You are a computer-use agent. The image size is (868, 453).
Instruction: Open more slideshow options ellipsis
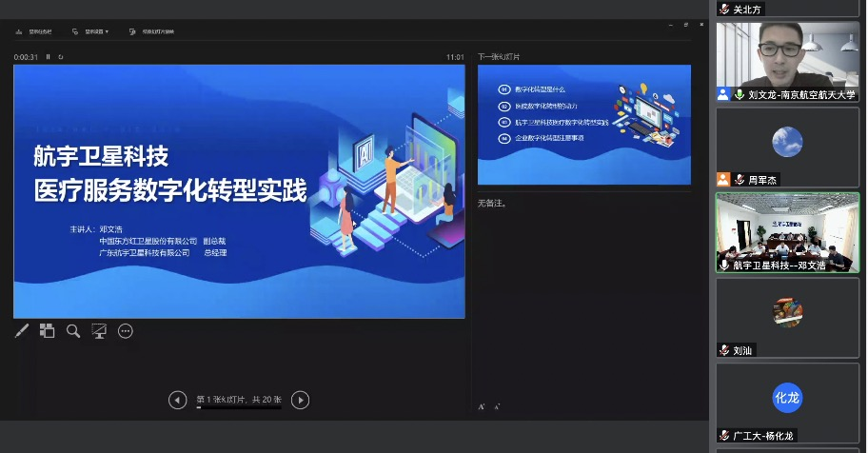point(125,331)
